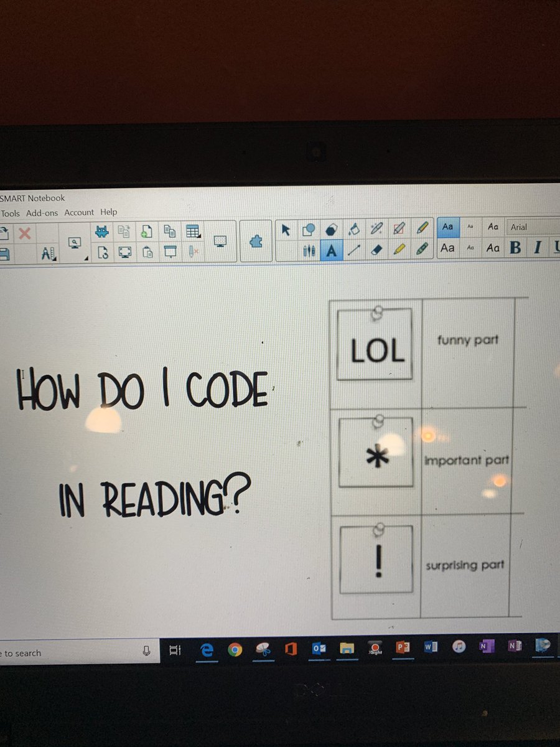The width and height of the screenshot is (560, 747).
Task: Select small bottom-row Aa text style
Action: point(470,248)
